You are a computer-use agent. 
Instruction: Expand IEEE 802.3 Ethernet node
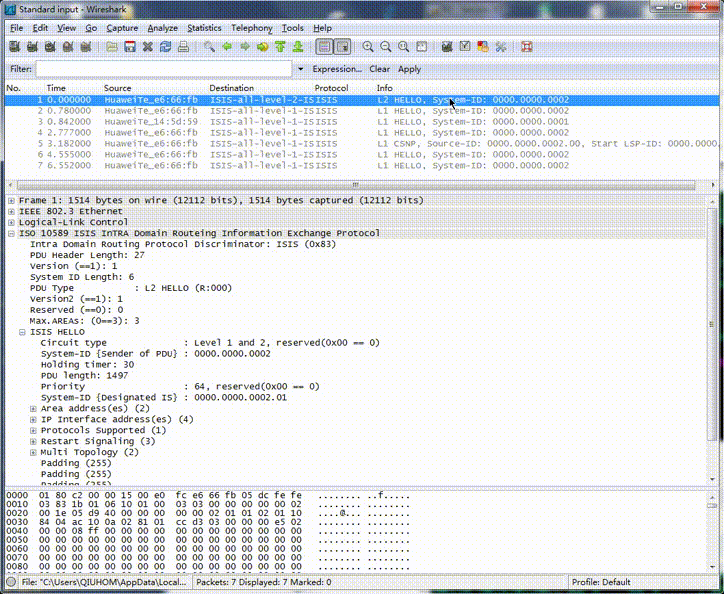(11, 212)
